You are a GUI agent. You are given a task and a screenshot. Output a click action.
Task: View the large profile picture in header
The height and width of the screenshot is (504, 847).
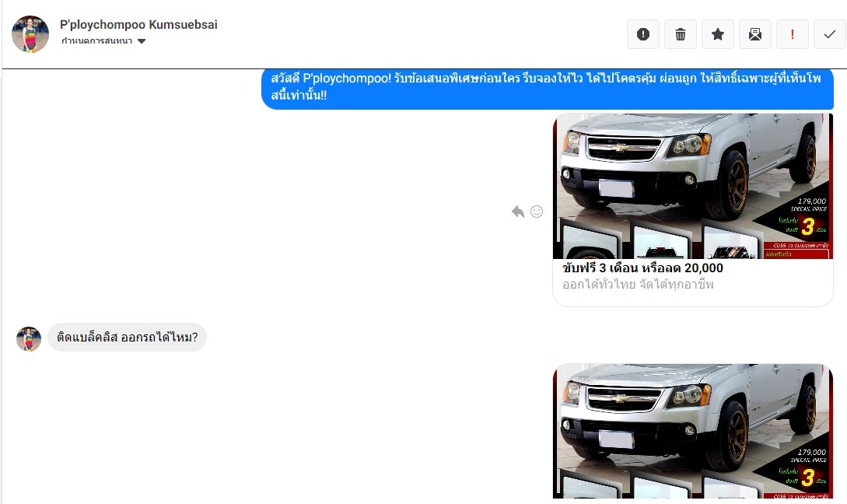click(x=30, y=34)
